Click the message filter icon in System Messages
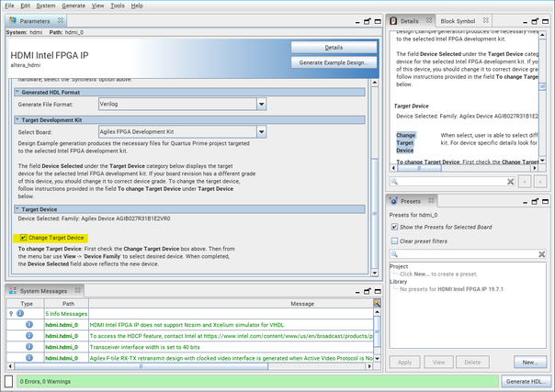This screenshot has height=392, width=555. coord(377,303)
